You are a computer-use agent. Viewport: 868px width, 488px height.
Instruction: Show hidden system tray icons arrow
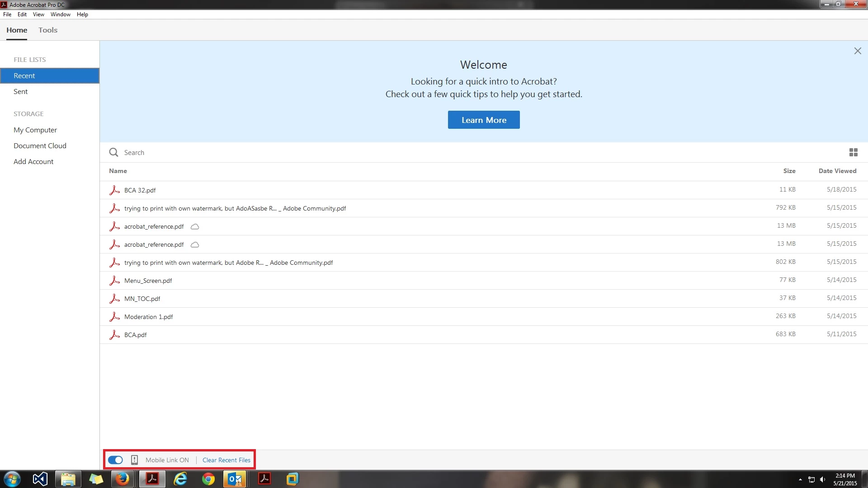(x=800, y=479)
